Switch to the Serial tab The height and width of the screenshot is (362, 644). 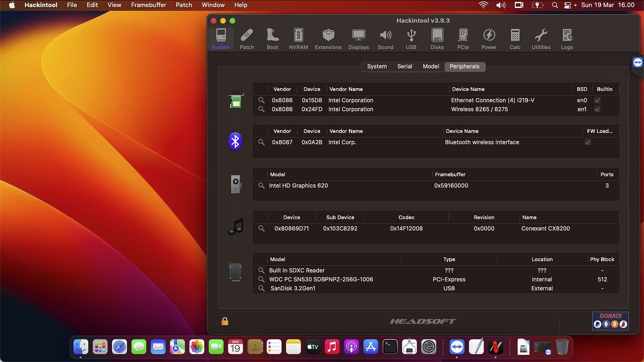(x=405, y=66)
